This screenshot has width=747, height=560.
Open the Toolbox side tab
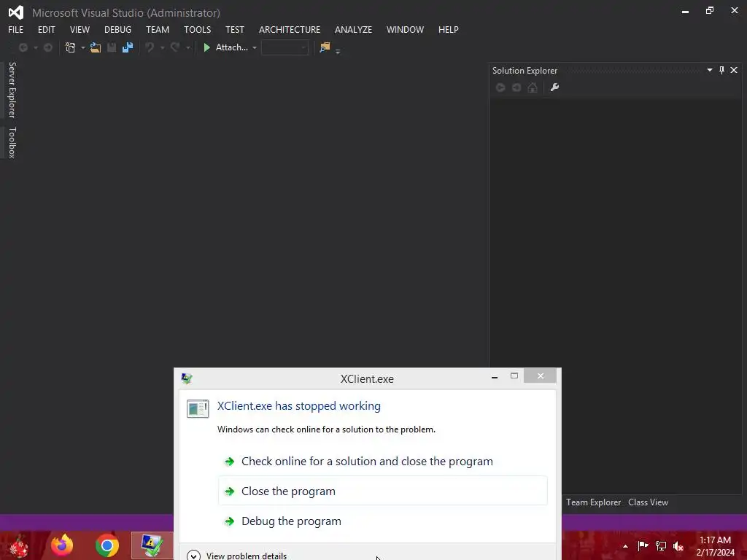12,142
